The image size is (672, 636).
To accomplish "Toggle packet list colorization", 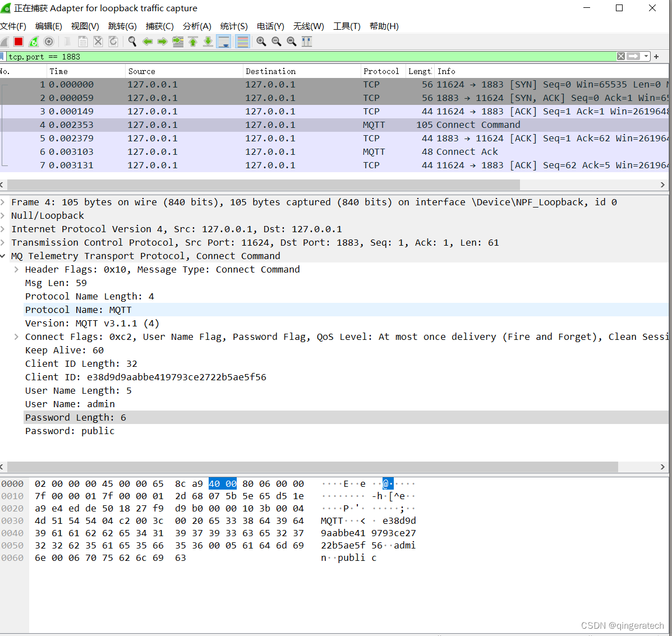I will click(x=242, y=41).
